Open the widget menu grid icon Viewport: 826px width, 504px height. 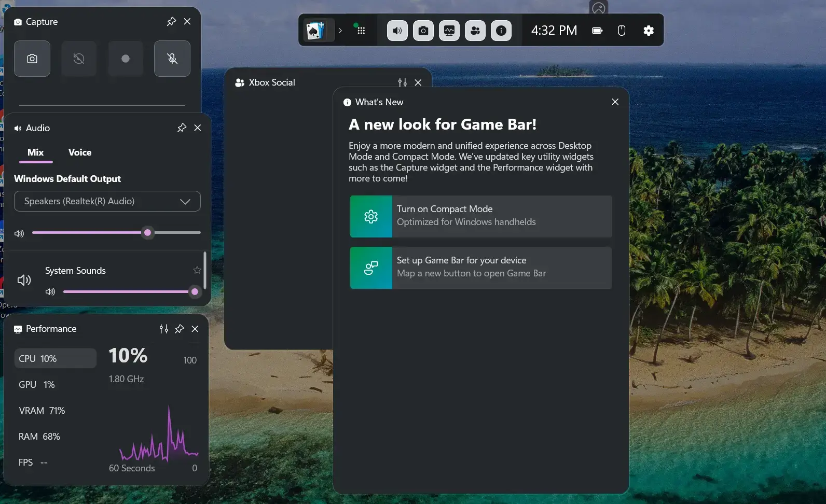point(361,31)
